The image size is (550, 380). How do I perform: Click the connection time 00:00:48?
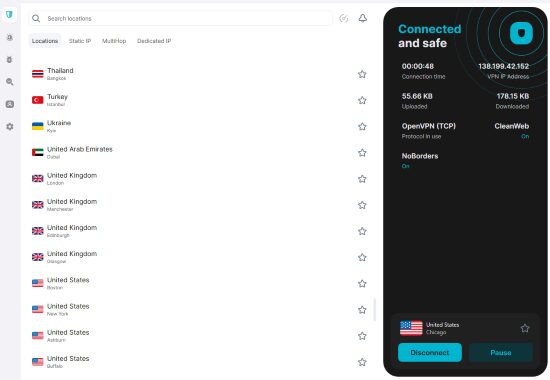tap(418, 66)
